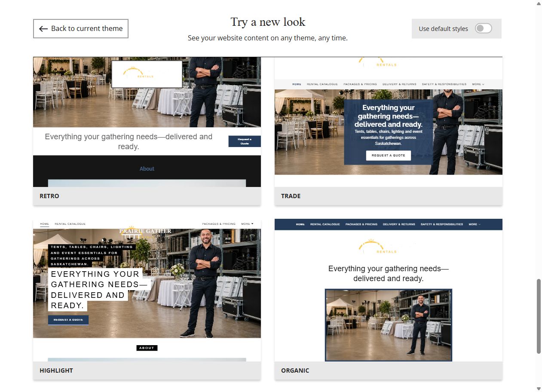The image size is (542, 392).
Task: Open Packages & Pricing in Trade preview
Action: 360,84
